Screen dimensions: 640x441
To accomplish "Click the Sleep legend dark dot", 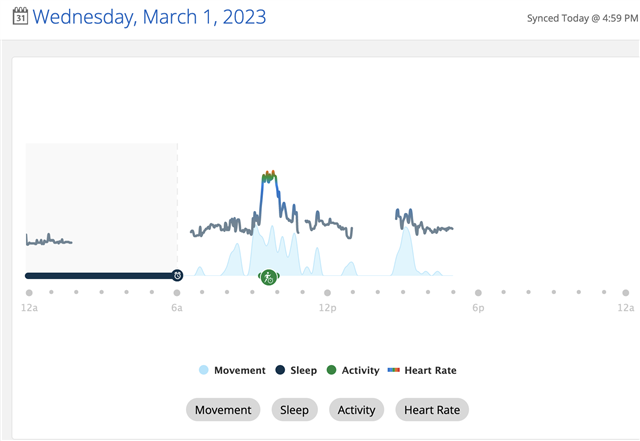I will (280, 370).
